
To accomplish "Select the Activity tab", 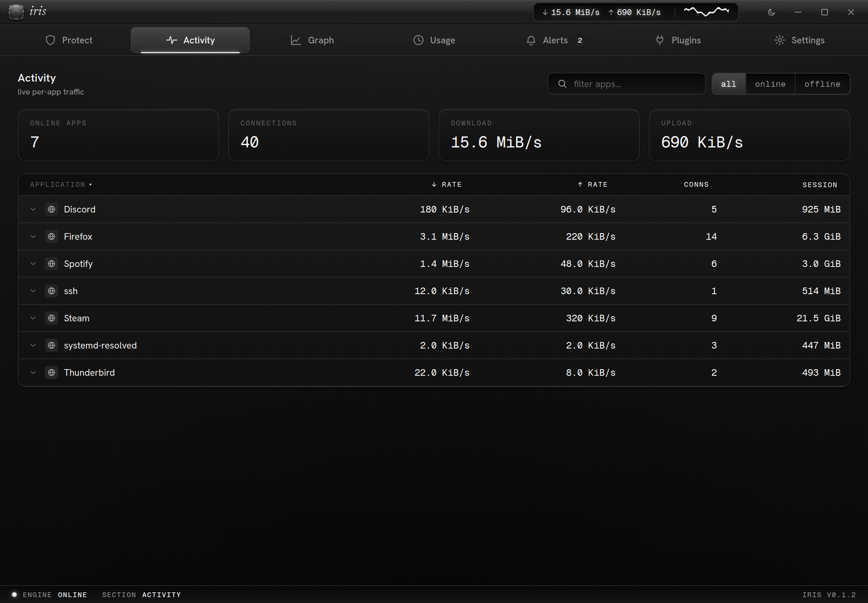I will pos(190,40).
